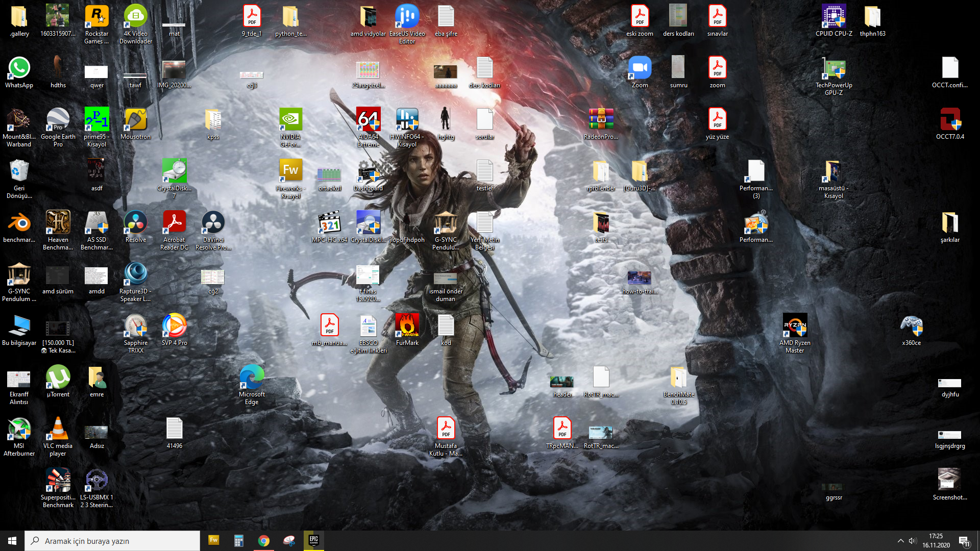Open NVIDIA GeForce Experience shortcut

[290, 128]
